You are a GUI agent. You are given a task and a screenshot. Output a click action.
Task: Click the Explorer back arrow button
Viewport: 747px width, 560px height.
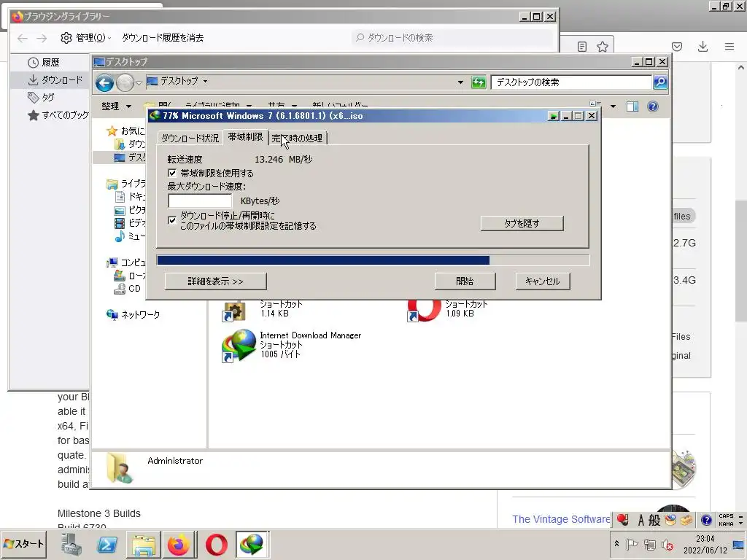click(104, 83)
